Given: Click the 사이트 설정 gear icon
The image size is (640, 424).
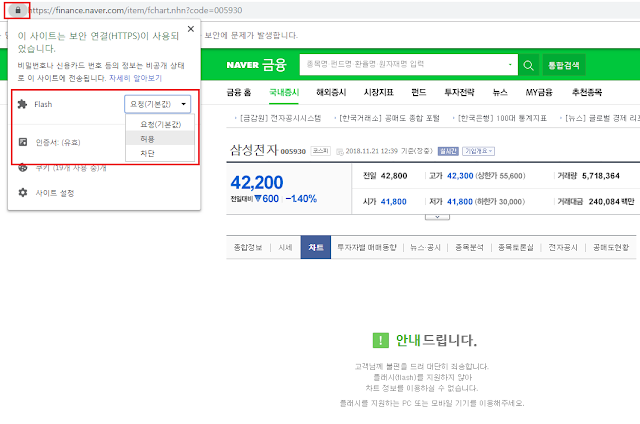Looking at the screenshot, I should 23,193.
